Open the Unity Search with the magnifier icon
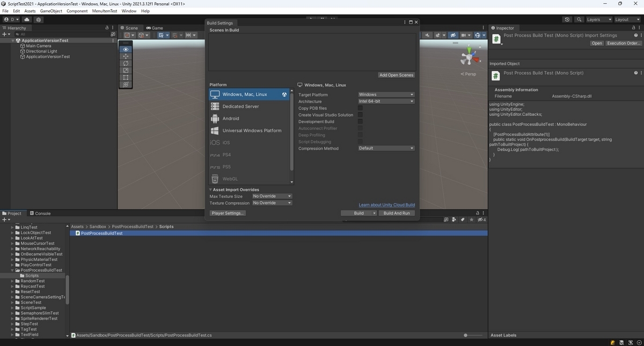Screen dimensions: 644x346 pos(579,19)
